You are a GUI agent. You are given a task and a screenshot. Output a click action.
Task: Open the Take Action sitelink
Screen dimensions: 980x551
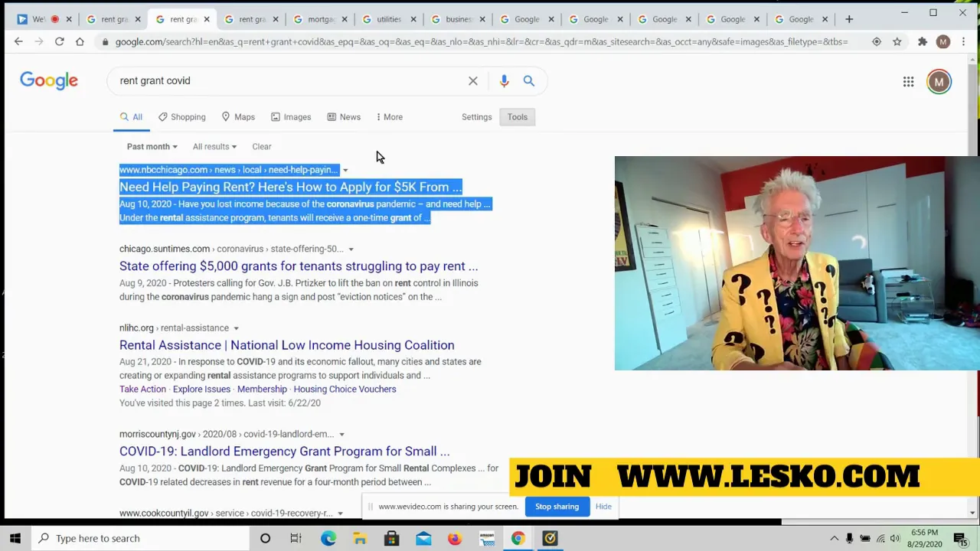[x=142, y=389]
